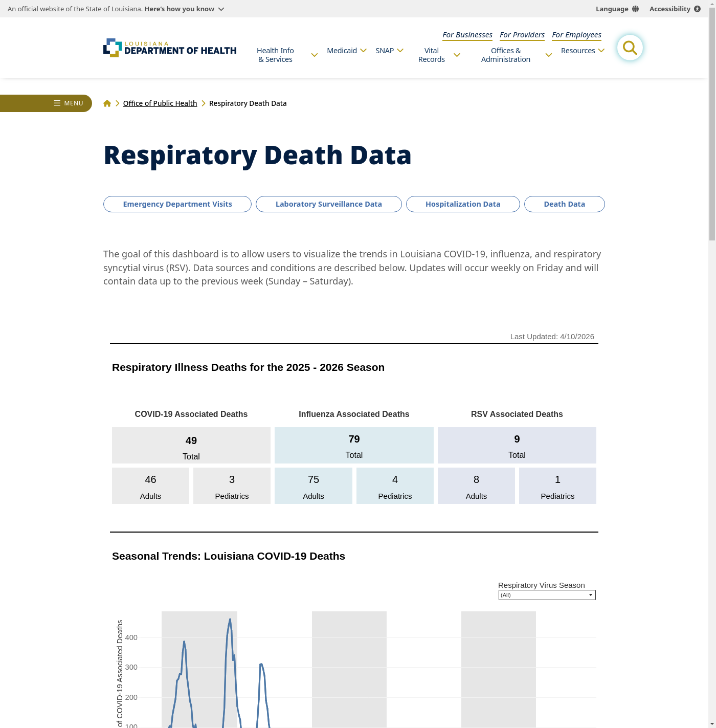716x728 pixels.
Task: Go to Emergency Department Visits page
Action: point(177,204)
